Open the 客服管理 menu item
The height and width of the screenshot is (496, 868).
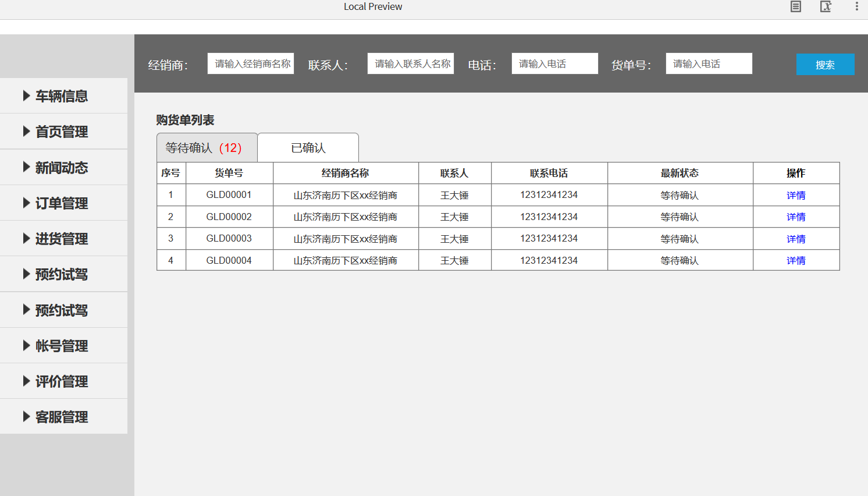63,416
